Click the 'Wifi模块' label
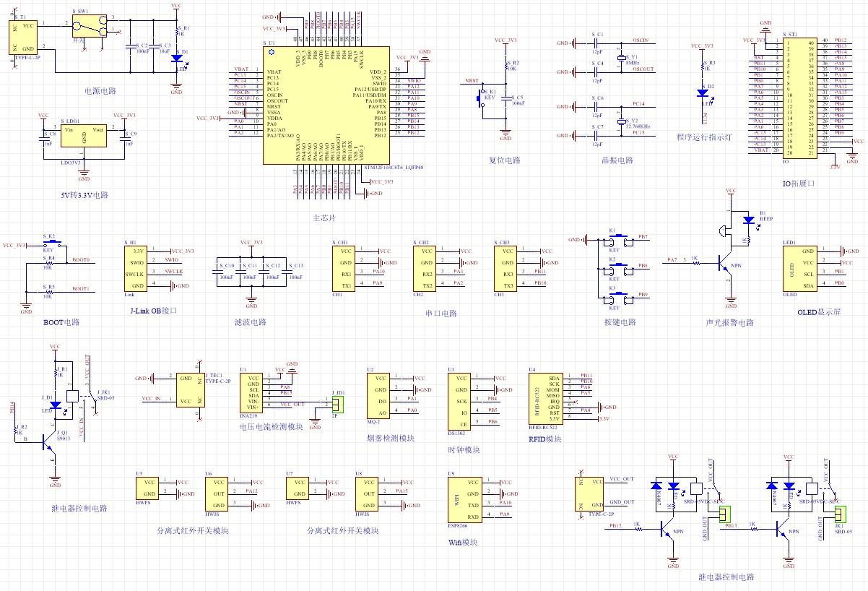 tap(463, 542)
